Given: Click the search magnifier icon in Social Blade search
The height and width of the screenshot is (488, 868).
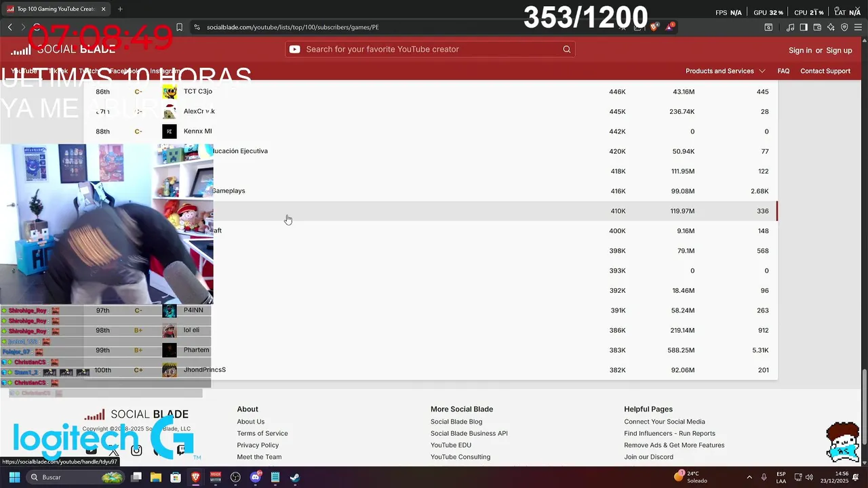Looking at the screenshot, I should [x=567, y=49].
